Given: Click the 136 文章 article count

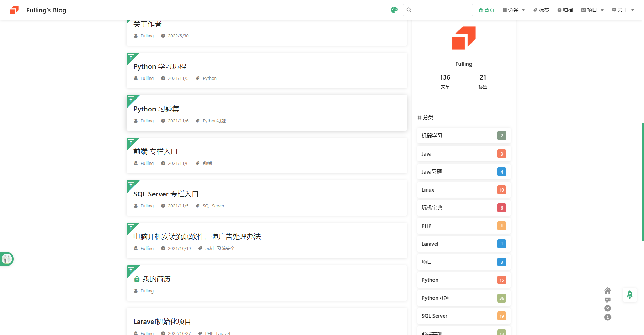Looking at the screenshot, I should [445, 82].
